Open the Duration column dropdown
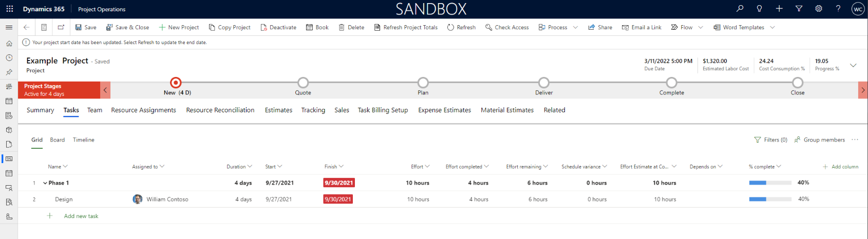 (250, 166)
